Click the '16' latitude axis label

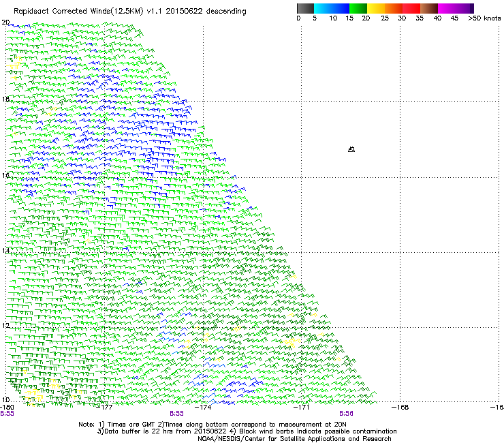pos(5,176)
